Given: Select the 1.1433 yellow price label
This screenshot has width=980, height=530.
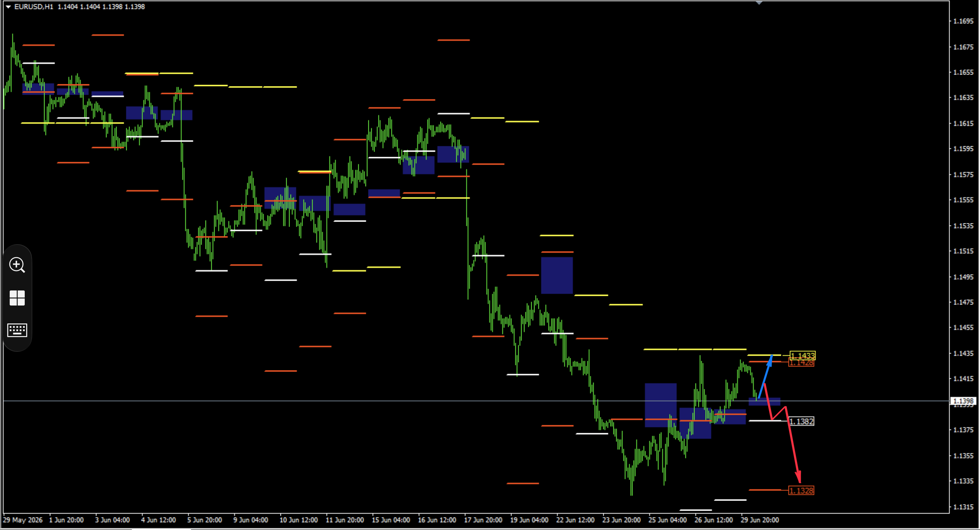Looking at the screenshot, I should pos(802,355).
